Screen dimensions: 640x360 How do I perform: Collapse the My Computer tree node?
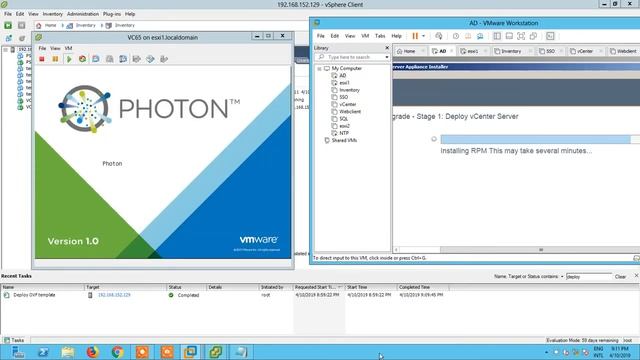pyautogui.click(x=320, y=69)
